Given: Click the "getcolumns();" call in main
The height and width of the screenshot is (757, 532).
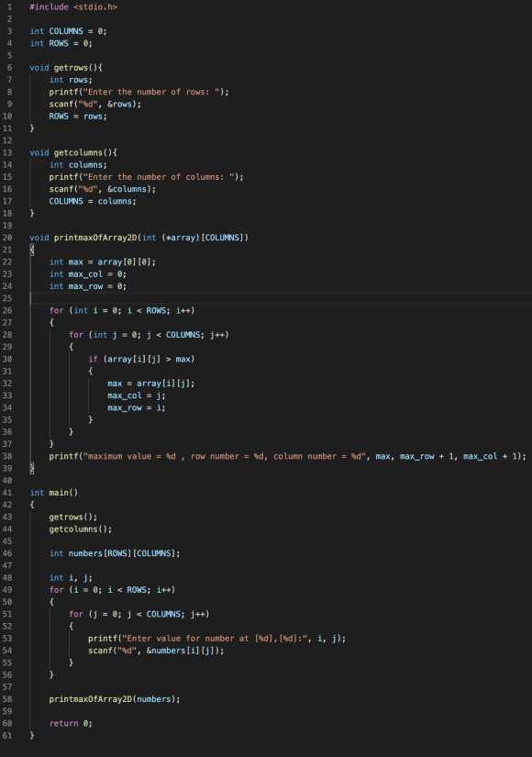Looking at the screenshot, I should 80,529.
